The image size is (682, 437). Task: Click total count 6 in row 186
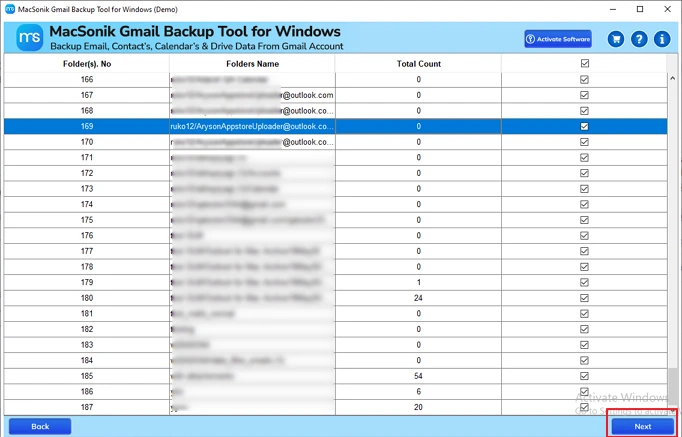pyautogui.click(x=418, y=392)
